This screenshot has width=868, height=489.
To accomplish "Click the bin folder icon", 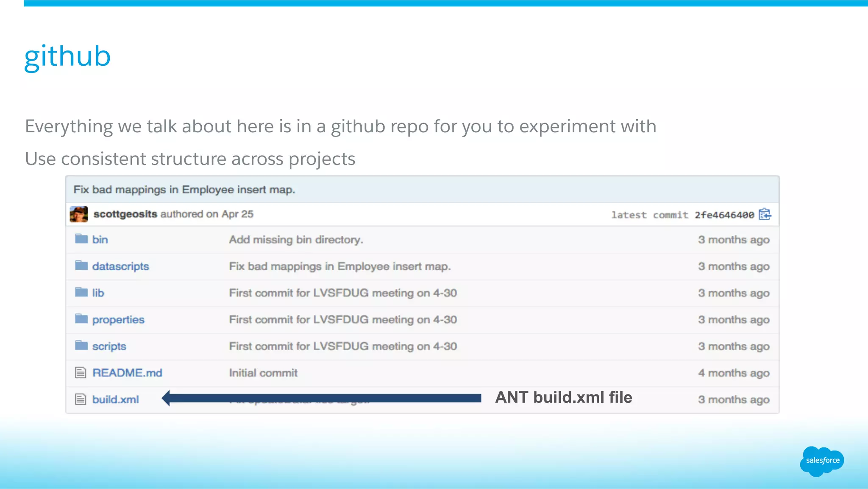I will tap(81, 239).
